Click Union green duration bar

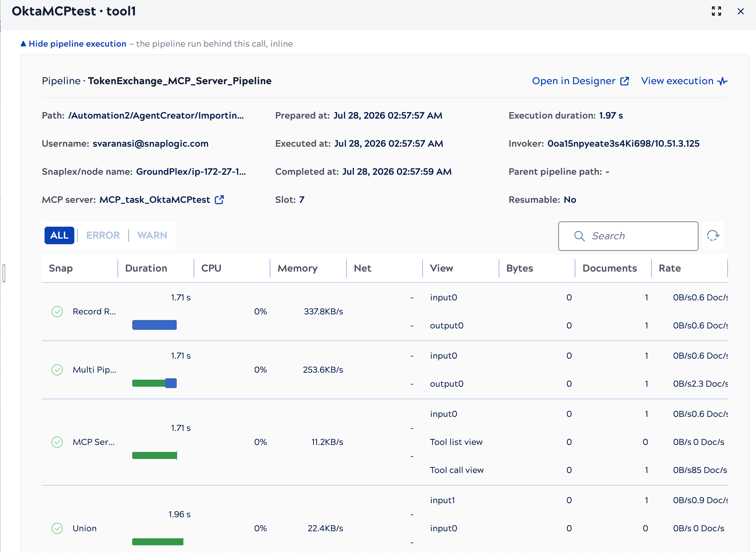[158, 542]
